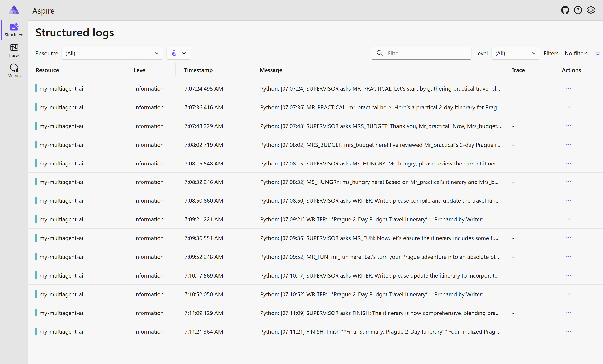The width and height of the screenshot is (603, 364).
Task: Sort by the Timestamp column header
Action: click(198, 70)
